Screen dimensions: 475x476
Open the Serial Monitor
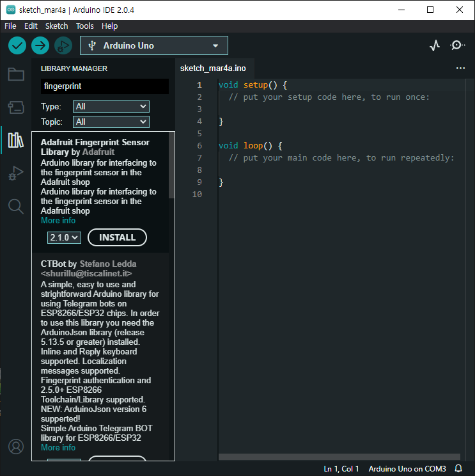point(457,45)
